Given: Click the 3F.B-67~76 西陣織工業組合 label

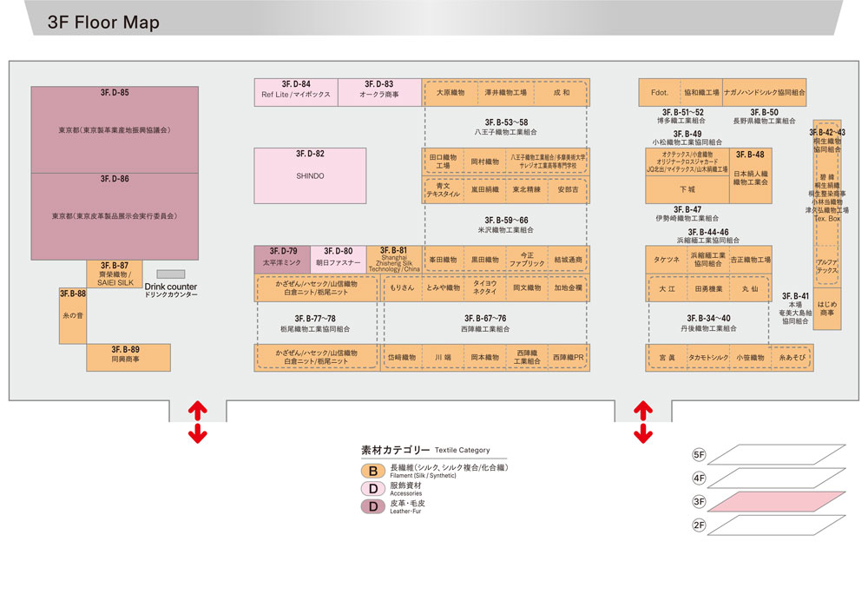Looking at the screenshot, I should [x=485, y=323].
